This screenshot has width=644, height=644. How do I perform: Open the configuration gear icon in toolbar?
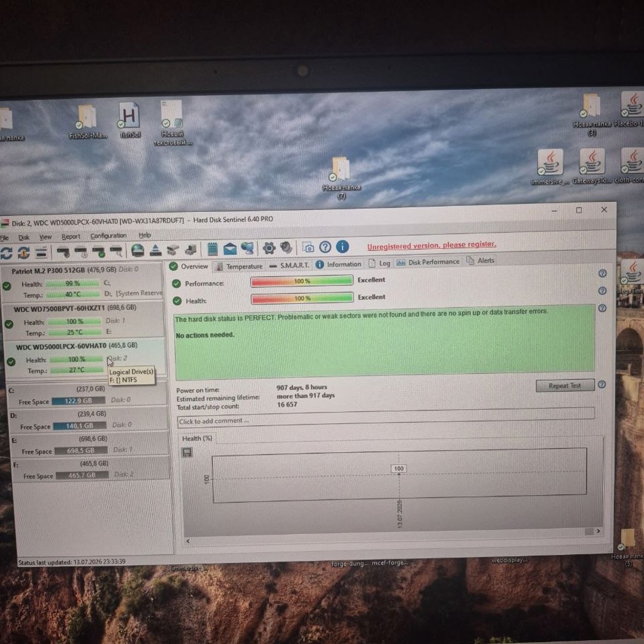tap(269, 248)
